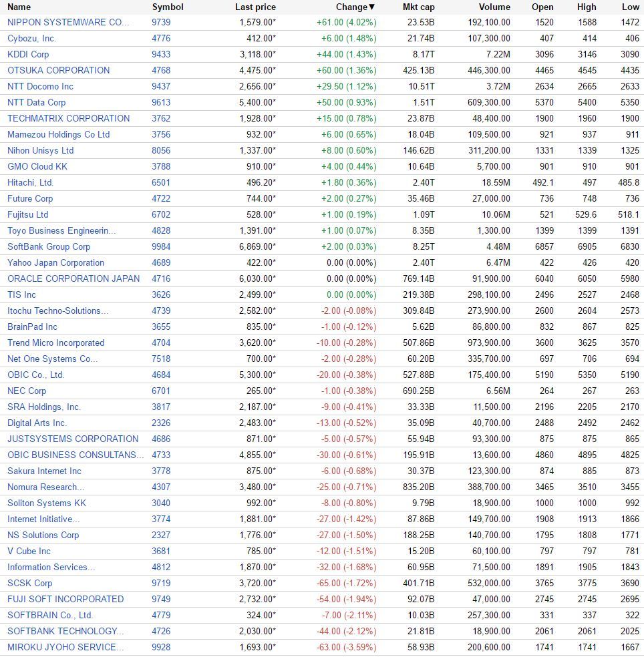The image size is (644, 657).
Task: Open OTSUKA CORPORATION link
Action: coord(58,70)
